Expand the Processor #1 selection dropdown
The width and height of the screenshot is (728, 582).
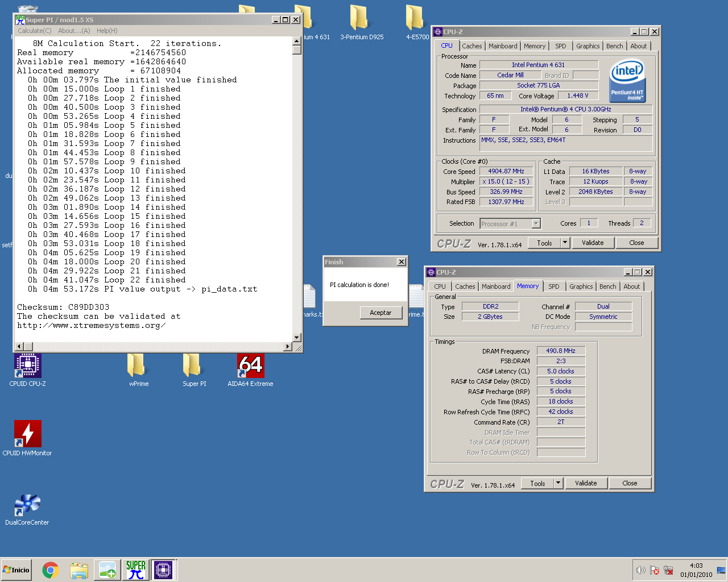536,224
